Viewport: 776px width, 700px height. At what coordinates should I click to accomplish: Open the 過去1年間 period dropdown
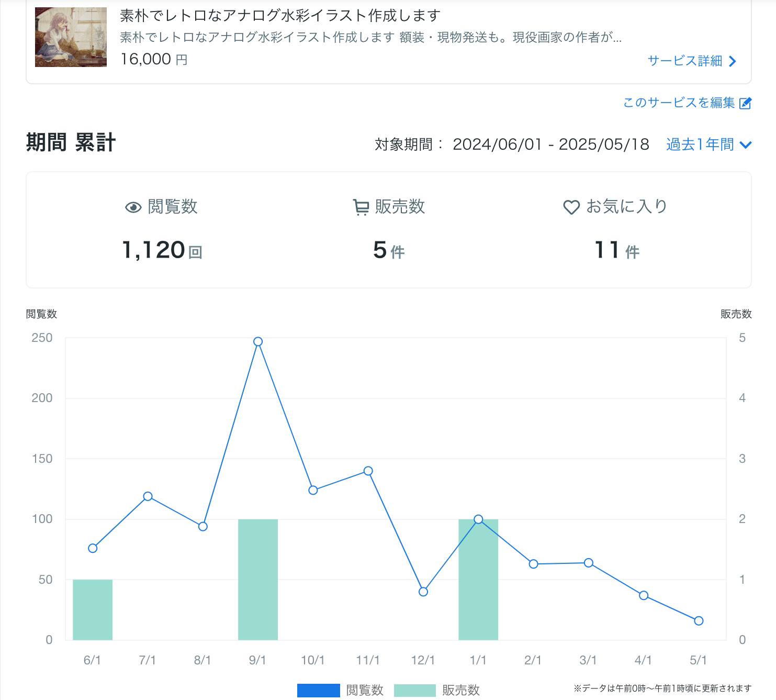(700, 145)
